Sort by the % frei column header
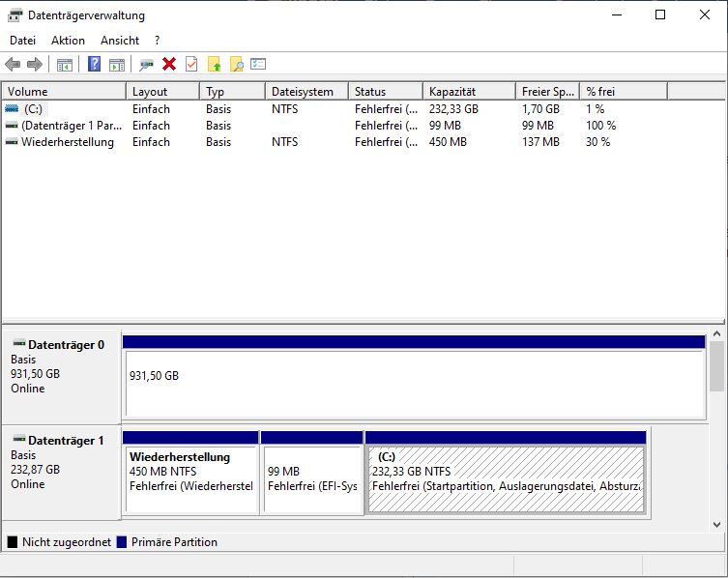Viewport: 728px width, 578px height. pos(624,92)
